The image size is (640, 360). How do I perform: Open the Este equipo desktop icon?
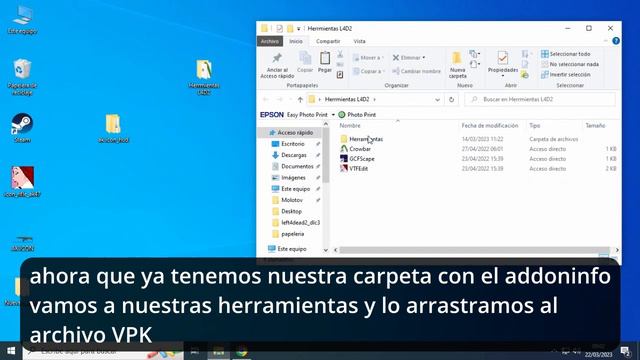pyautogui.click(x=22, y=19)
